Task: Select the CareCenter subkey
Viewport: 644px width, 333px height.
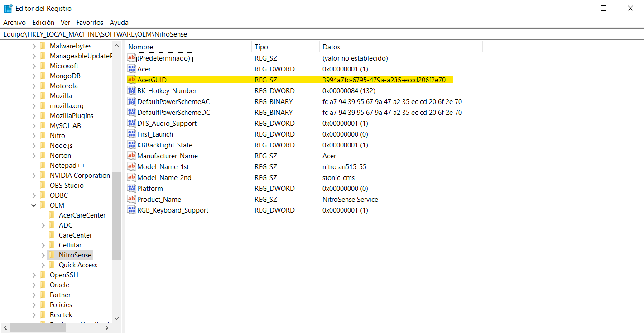Action: point(75,235)
